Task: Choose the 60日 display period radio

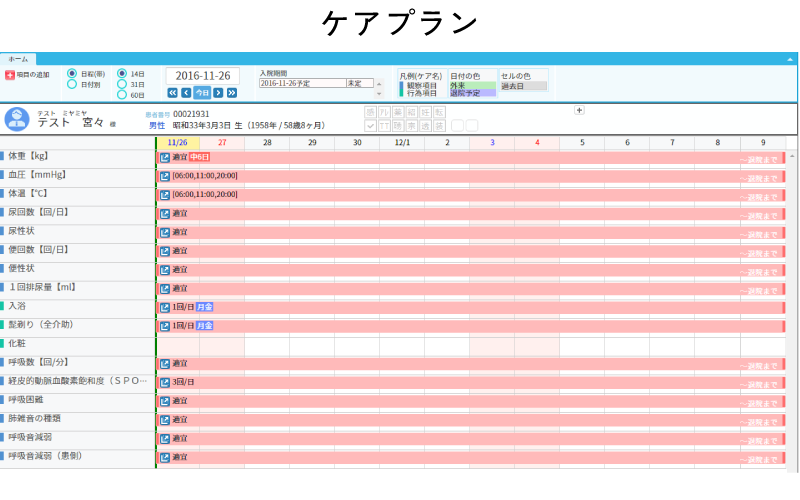Action: coord(122,95)
